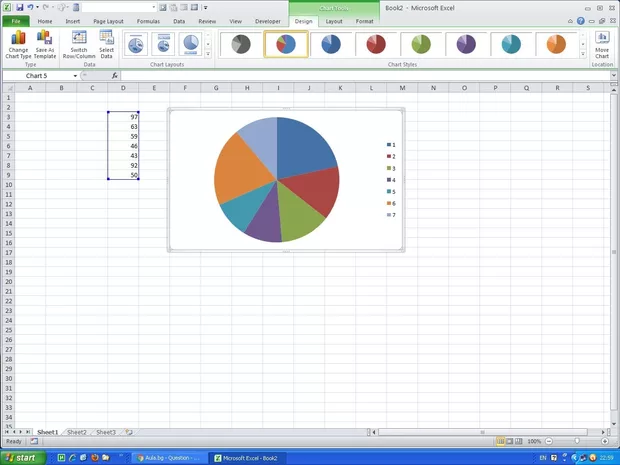Viewport: 620px width, 465px height.
Task: Click the Save icon in quick access toolbar
Action: click(19, 7)
